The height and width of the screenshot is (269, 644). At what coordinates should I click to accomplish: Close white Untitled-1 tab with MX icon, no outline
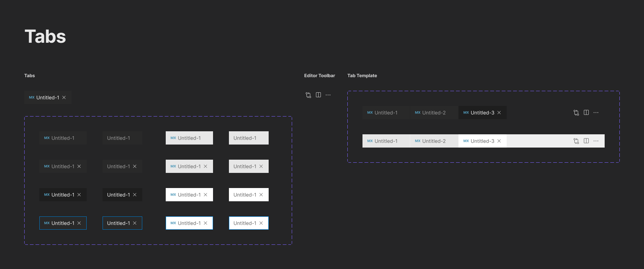[205, 195]
